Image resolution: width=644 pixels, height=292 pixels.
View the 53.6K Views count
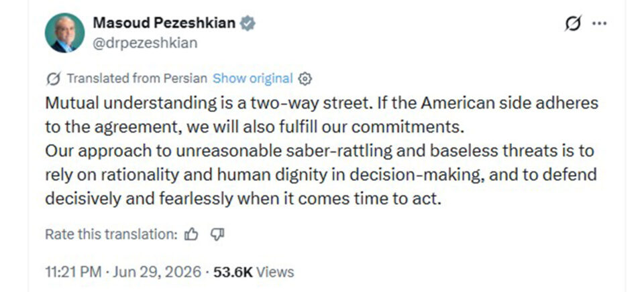click(x=254, y=272)
